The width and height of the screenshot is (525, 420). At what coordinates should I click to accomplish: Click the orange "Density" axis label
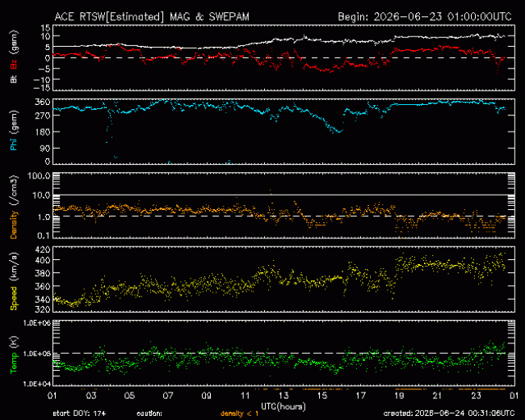point(14,225)
